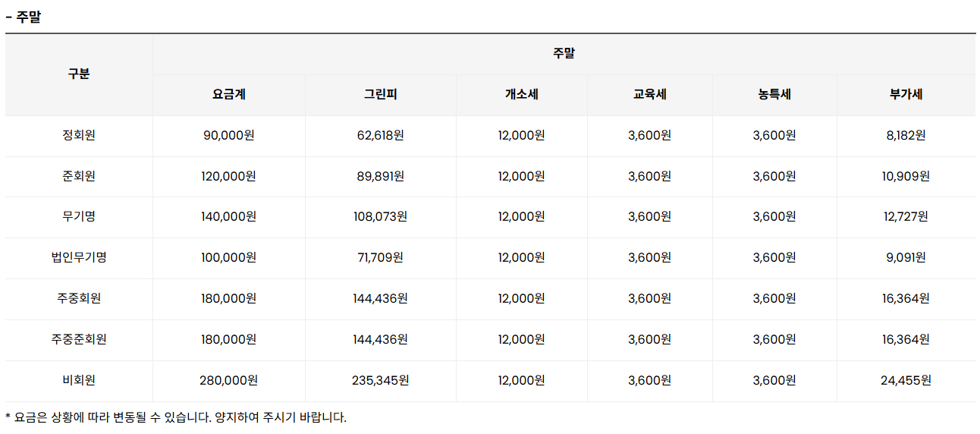Click the 주중준회원 row label
The height and width of the screenshot is (434, 980).
79,339
